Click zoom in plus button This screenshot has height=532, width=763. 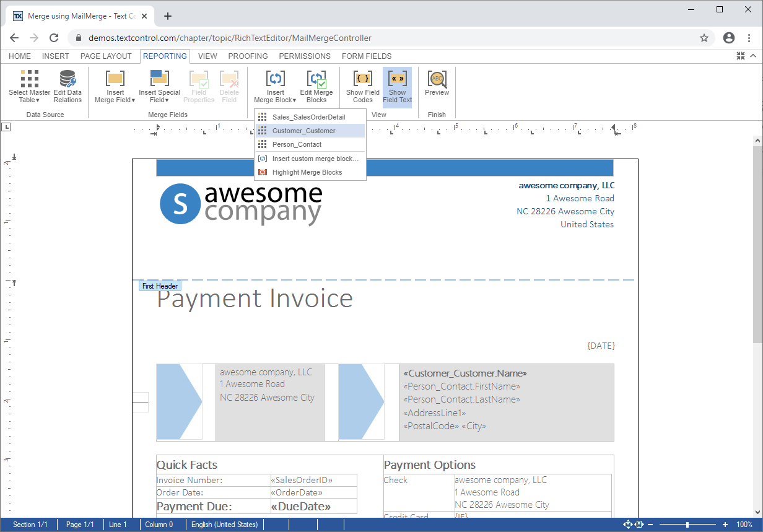click(725, 525)
